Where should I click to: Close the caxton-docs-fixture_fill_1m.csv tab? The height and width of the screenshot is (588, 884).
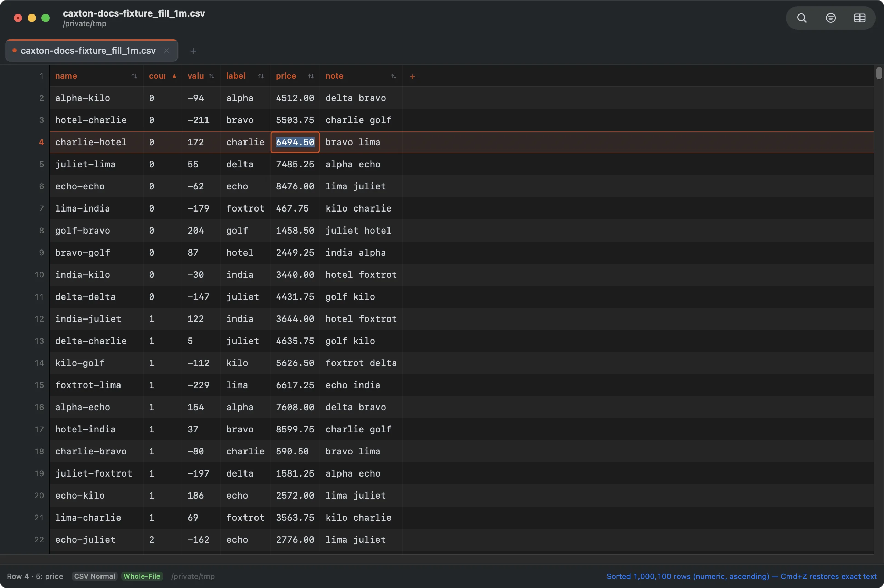pyautogui.click(x=166, y=51)
